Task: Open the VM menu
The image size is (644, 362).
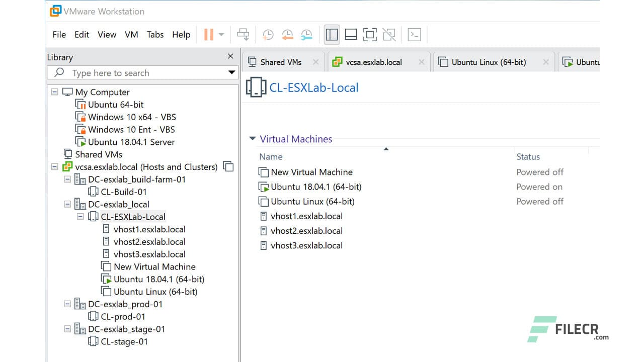Action: pyautogui.click(x=131, y=34)
